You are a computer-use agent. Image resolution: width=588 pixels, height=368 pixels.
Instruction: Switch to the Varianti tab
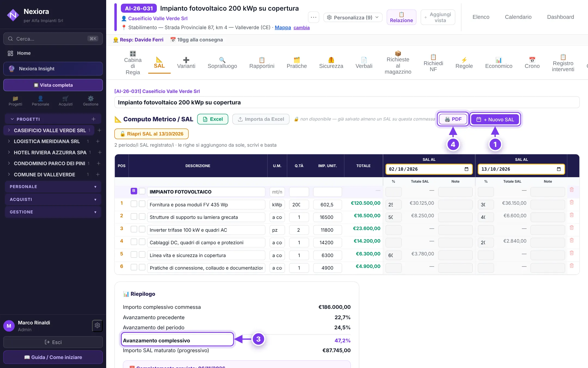[186, 63]
